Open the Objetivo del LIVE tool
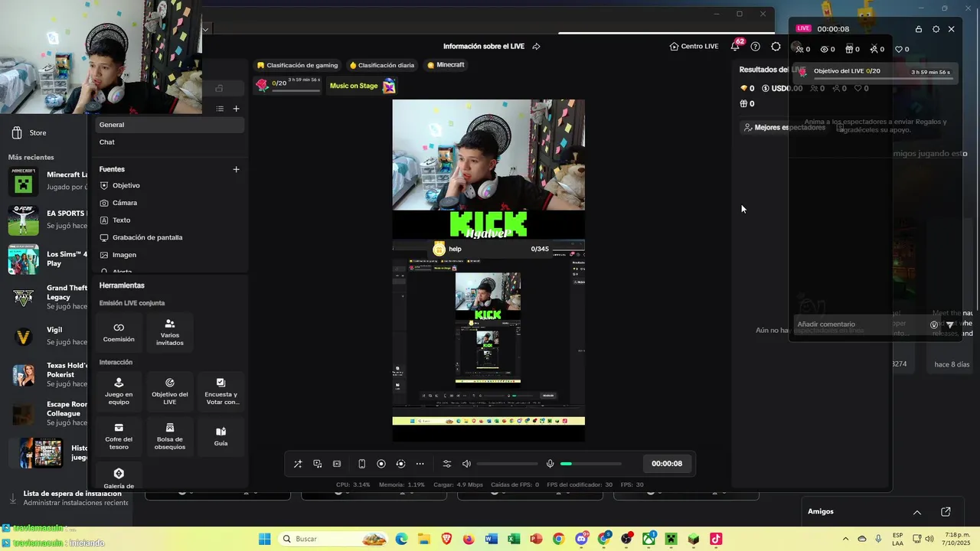 coord(170,391)
